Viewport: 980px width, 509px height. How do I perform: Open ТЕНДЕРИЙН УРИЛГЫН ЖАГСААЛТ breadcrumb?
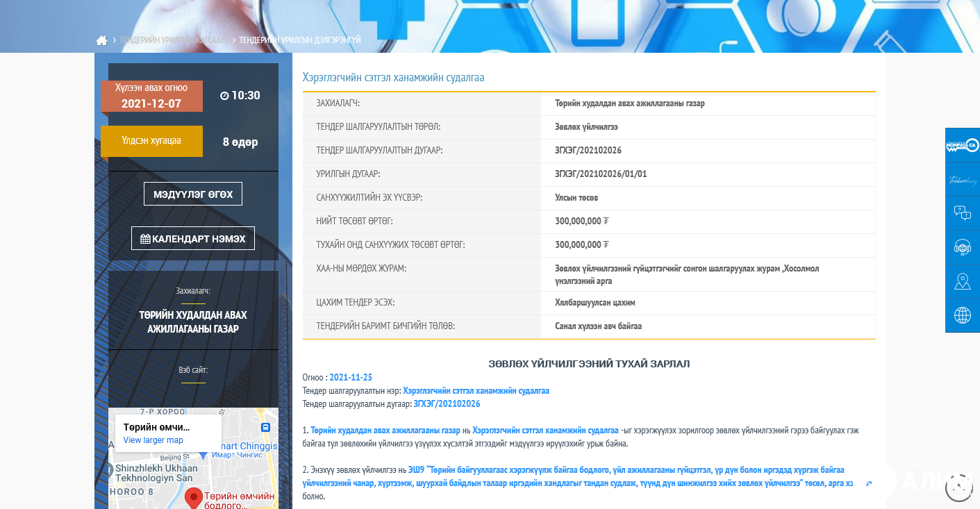(174, 40)
